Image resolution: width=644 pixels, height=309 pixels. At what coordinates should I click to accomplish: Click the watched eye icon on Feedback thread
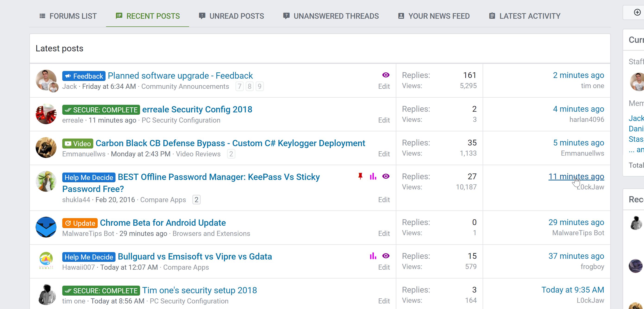[386, 75]
